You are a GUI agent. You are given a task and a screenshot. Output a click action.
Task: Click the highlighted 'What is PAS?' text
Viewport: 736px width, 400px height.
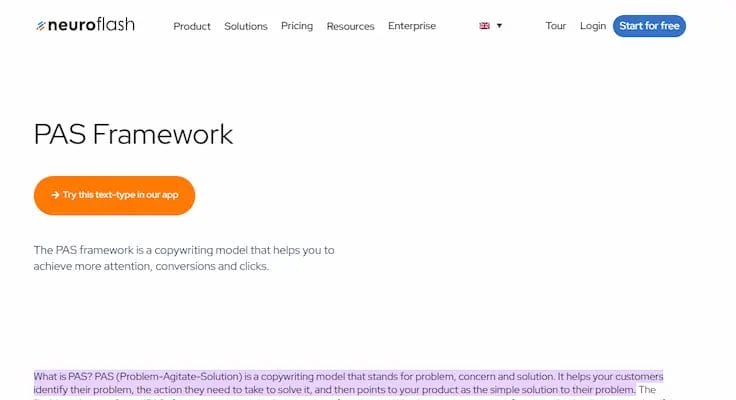pyautogui.click(x=65, y=376)
